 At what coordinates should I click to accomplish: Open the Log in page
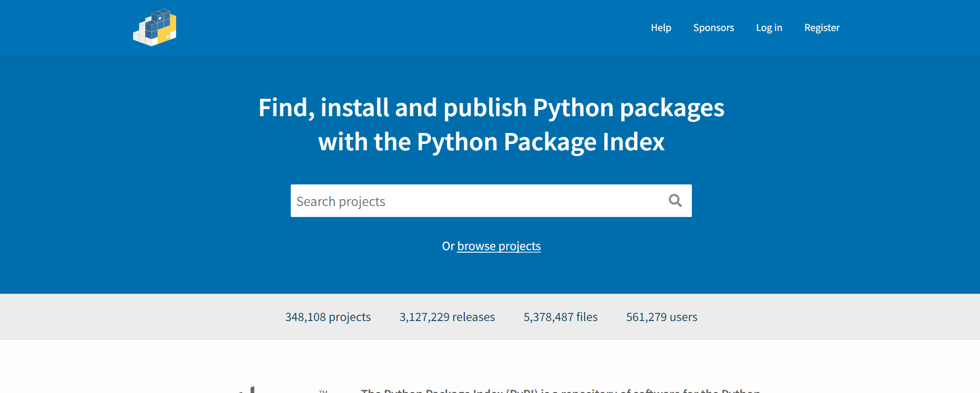pos(769,28)
